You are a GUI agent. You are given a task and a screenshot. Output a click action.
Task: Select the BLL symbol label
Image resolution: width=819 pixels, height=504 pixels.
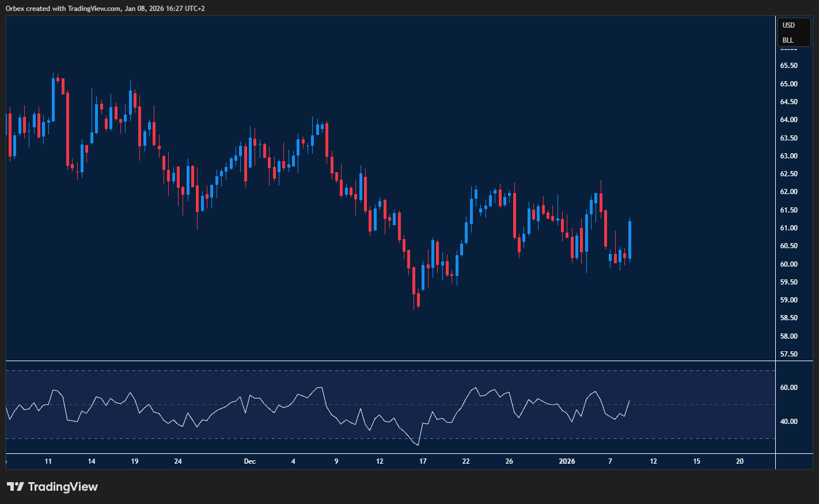pos(788,40)
